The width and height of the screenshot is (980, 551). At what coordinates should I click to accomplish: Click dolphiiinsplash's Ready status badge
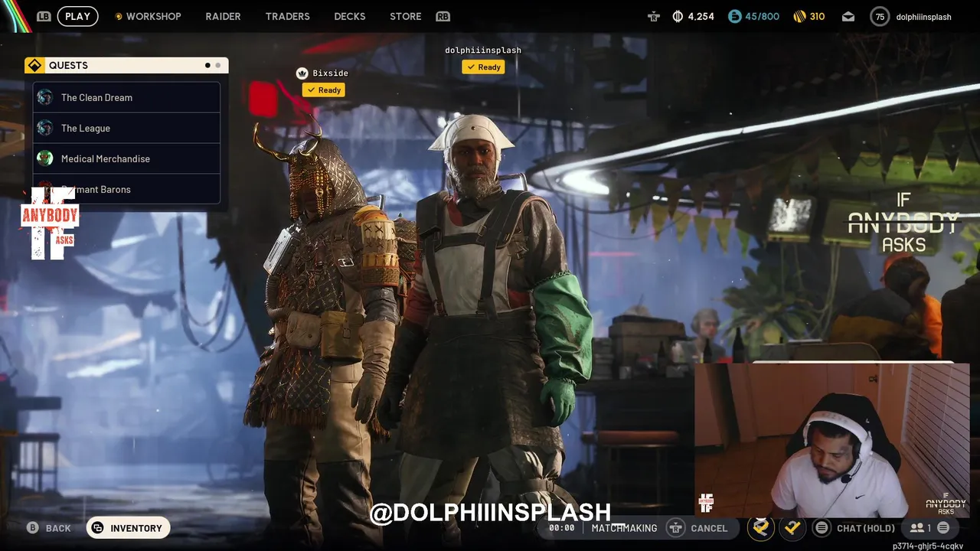click(483, 67)
